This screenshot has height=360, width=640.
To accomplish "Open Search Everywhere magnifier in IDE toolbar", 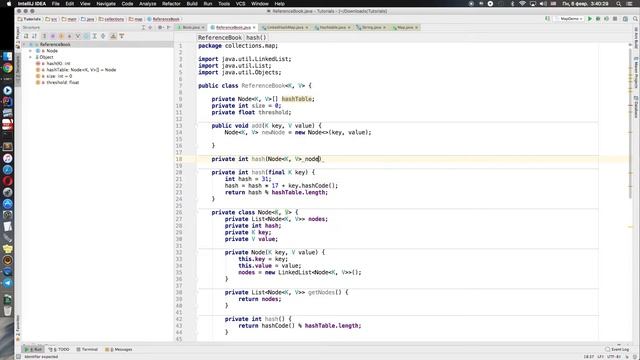I will click(635, 19).
